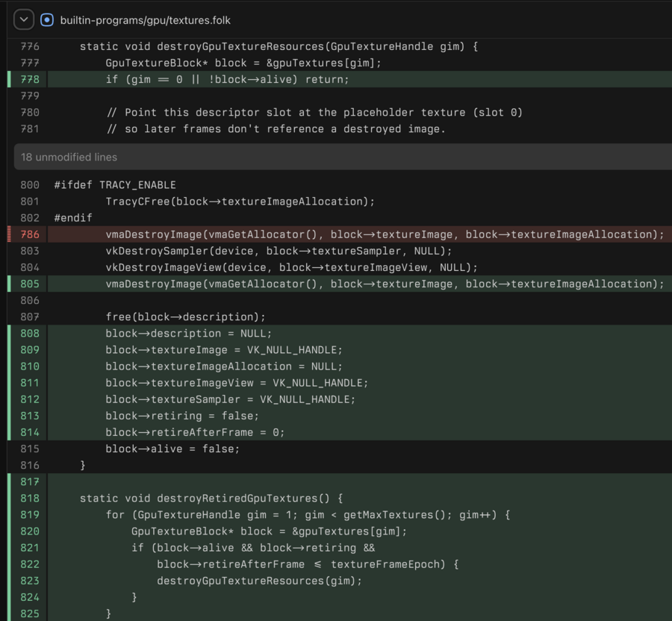The height and width of the screenshot is (621, 672).
Task: Select blank line number 806
Action: (x=30, y=300)
